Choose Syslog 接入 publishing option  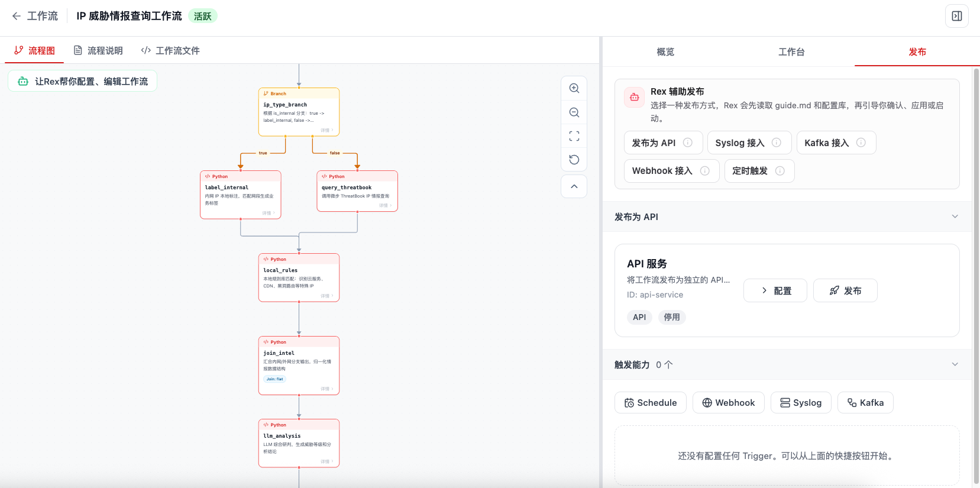click(749, 143)
